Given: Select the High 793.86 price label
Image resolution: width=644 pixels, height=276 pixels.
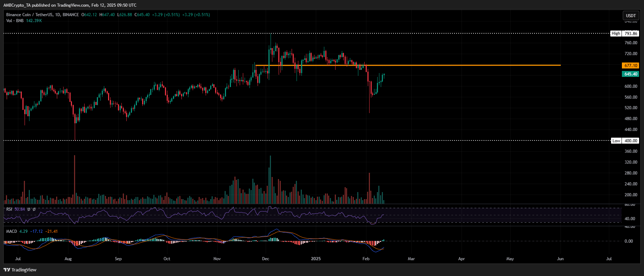Looking at the screenshot, I should (x=625, y=34).
